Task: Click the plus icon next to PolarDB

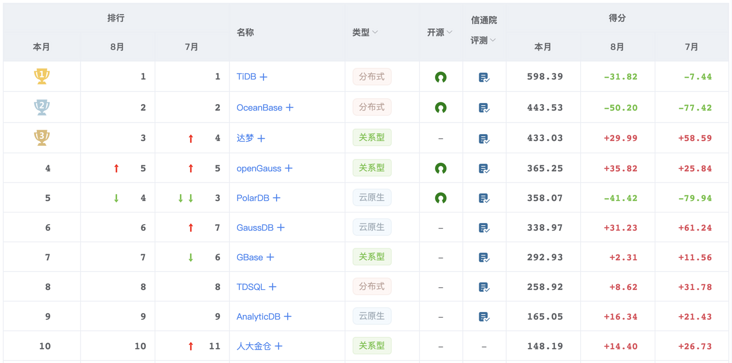Action: [x=276, y=198]
